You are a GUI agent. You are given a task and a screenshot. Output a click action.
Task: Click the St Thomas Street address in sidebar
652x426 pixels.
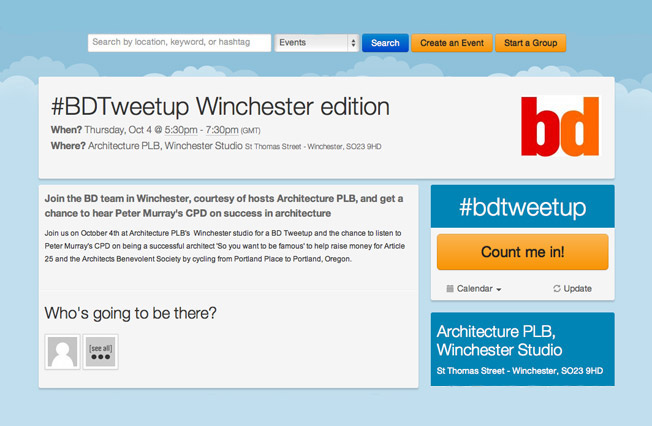pyautogui.click(x=519, y=371)
